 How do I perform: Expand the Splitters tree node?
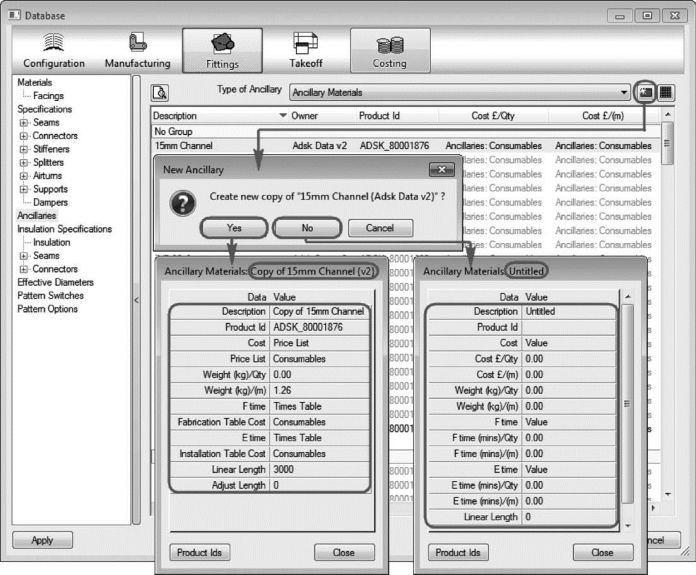pyautogui.click(x=24, y=163)
